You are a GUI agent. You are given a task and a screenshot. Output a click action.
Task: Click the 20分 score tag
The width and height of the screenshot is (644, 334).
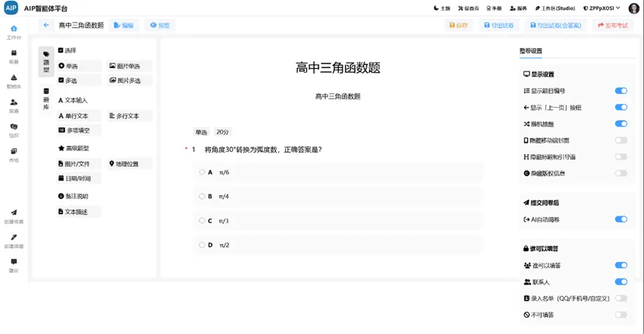pyautogui.click(x=222, y=132)
